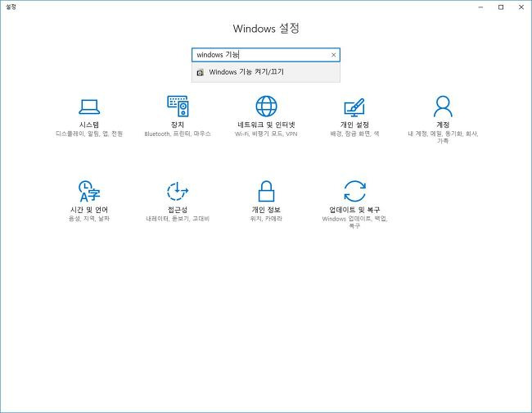Open the 개인 정보 padlock icon

[x=266, y=191]
